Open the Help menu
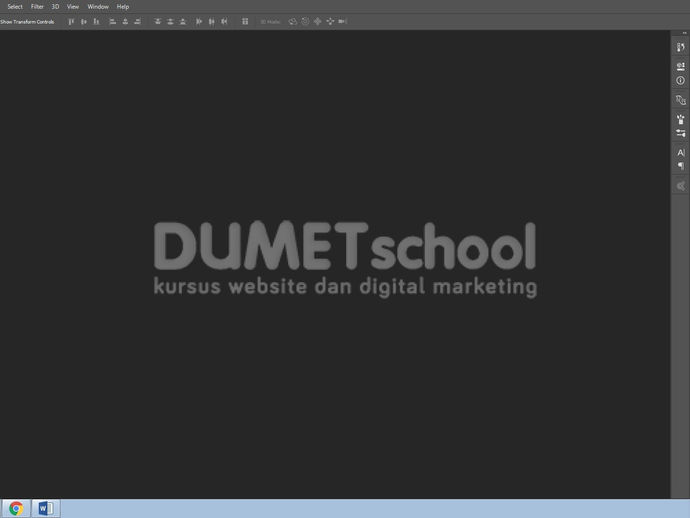The height and width of the screenshot is (518, 690). pyautogui.click(x=122, y=7)
